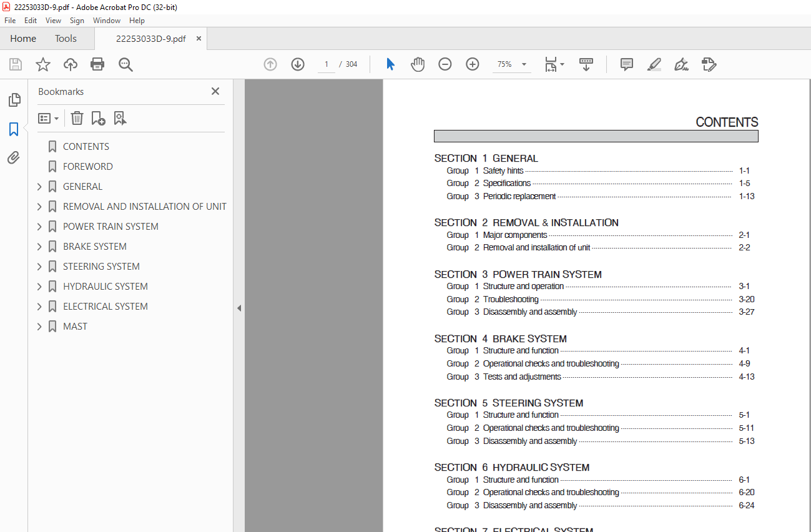Click 'SECTION 3 POWER TRAIN SYSTEM' heading
The image size is (811, 532).
tap(518, 274)
